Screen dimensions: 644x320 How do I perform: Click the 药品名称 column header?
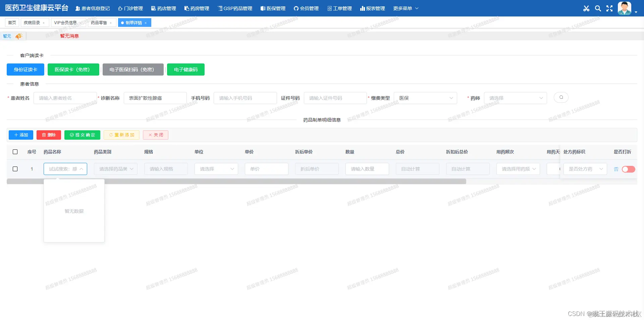pyautogui.click(x=52, y=152)
